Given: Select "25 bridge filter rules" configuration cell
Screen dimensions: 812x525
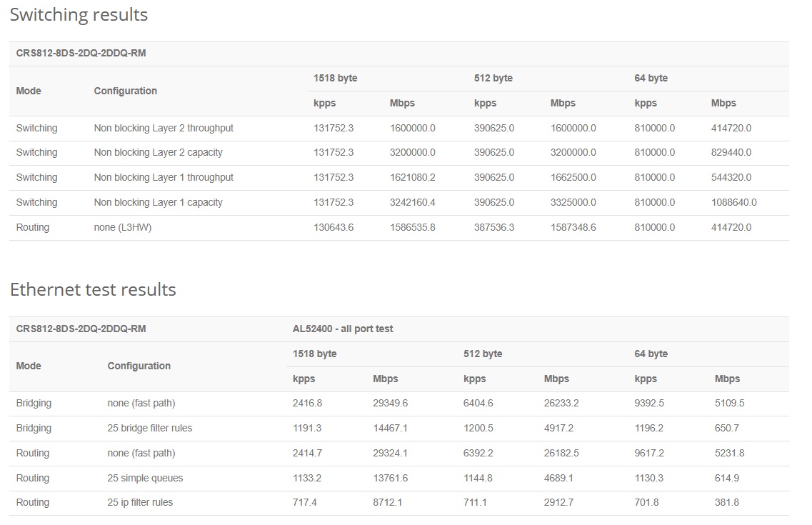Looking at the screenshot, I should pos(149,428).
